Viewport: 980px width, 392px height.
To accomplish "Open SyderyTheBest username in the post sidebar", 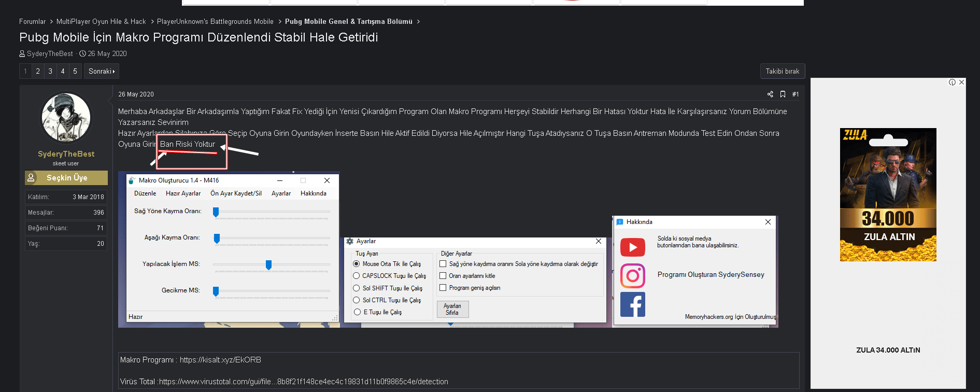I will click(x=66, y=154).
